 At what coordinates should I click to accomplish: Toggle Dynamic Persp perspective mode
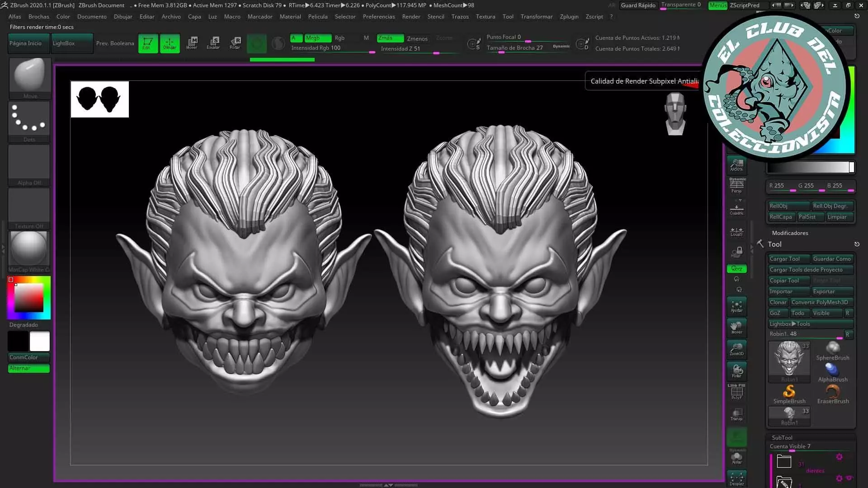736,185
